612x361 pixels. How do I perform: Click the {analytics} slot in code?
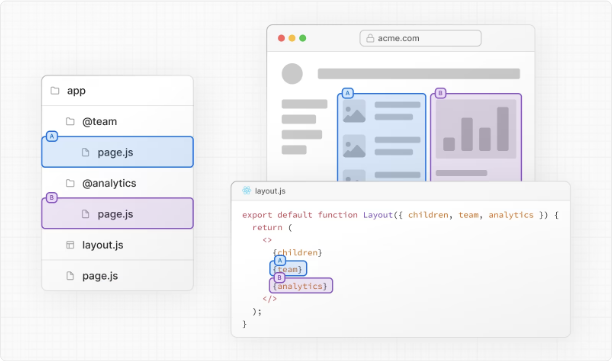click(301, 286)
